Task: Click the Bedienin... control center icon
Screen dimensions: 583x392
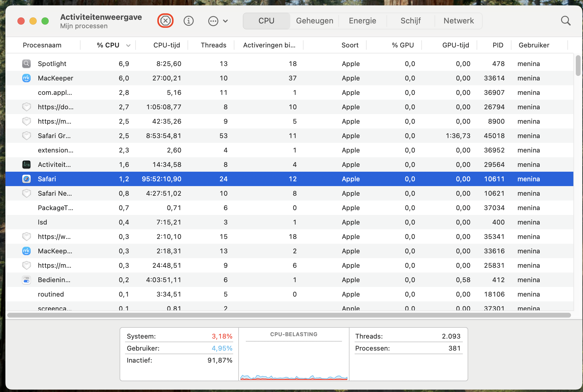Action: [x=26, y=280]
